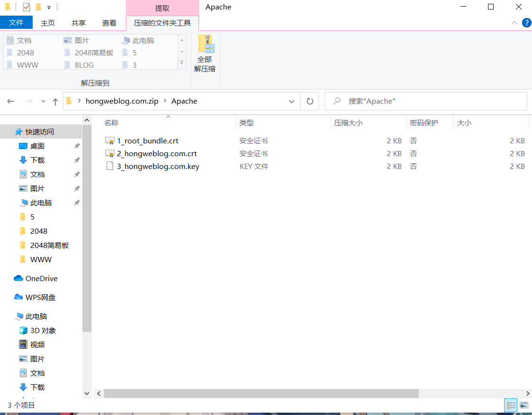Viewport: 532px width, 415px height.
Task: Open OneDrive in the navigation pane
Action: [40, 278]
